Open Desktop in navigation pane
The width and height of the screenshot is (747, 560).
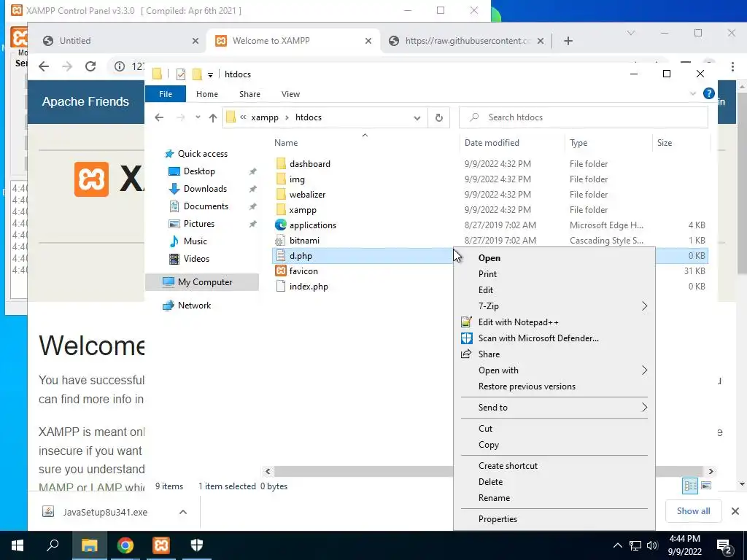[199, 171]
